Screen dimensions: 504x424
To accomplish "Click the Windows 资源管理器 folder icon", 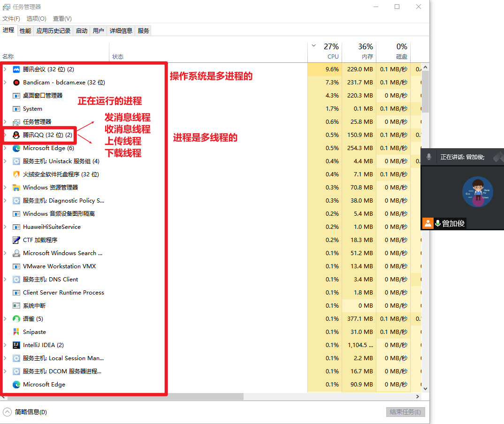I will [x=16, y=188].
